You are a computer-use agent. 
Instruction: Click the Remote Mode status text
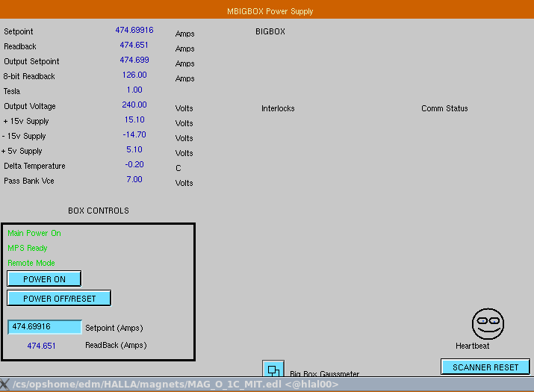tap(31, 264)
